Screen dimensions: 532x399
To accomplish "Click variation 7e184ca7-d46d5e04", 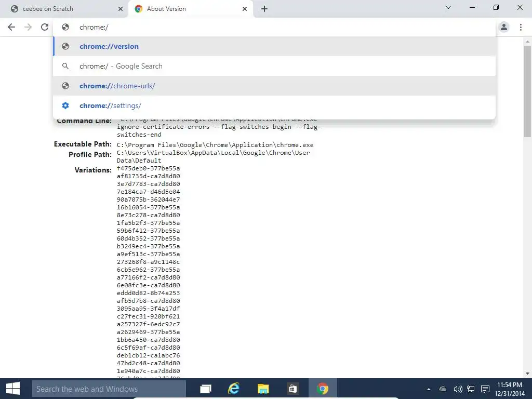I will pos(148,192).
